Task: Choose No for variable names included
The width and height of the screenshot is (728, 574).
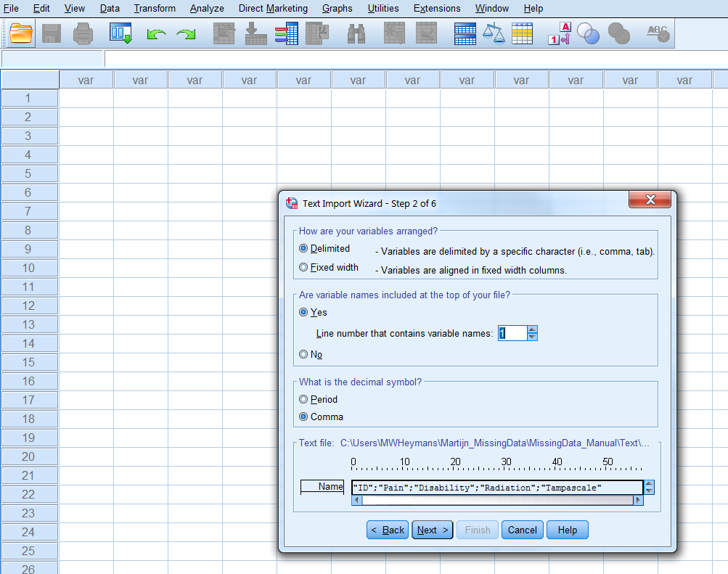Action: [x=303, y=354]
